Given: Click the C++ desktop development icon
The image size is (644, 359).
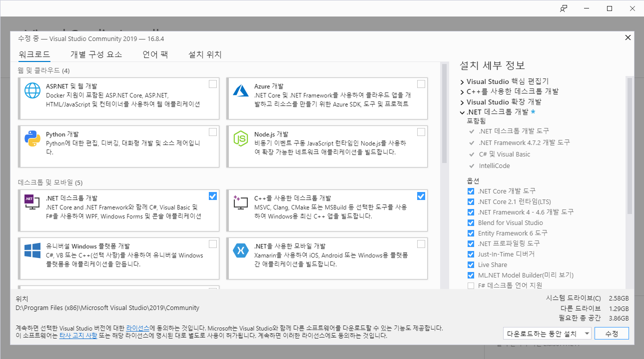Looking at the screenshot, I should [241, 202].
